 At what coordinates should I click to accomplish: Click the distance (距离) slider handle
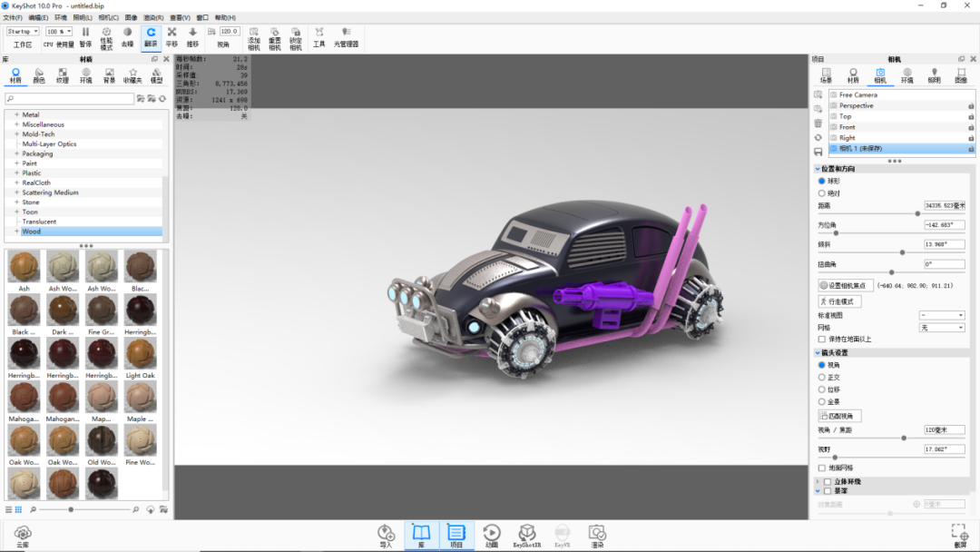917,213
